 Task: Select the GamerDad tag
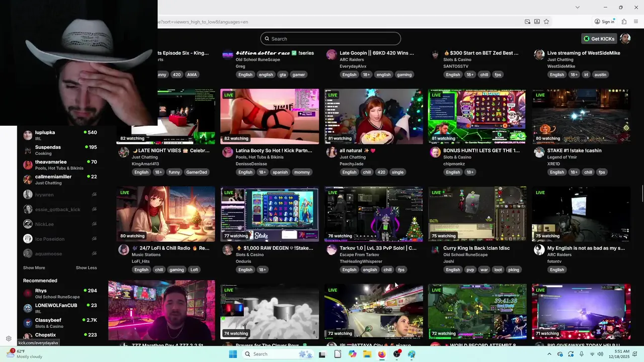click(196, 172)
